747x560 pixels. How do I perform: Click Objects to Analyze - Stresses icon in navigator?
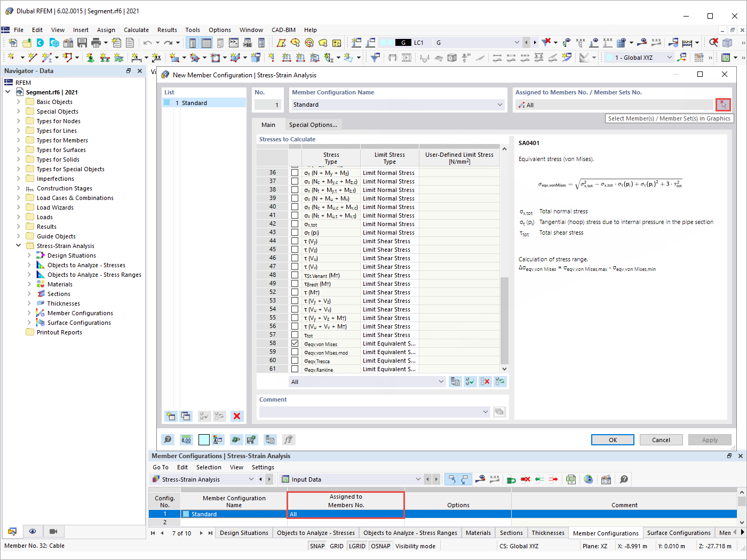(41, 265)
